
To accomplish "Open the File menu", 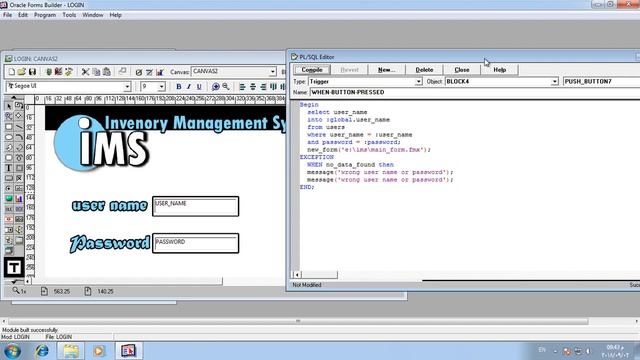I will point(7,15).
